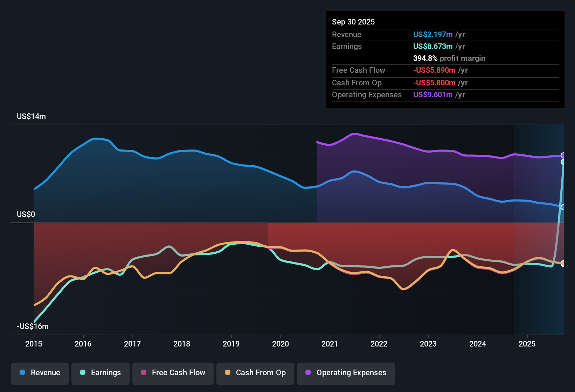Open details from the Sep 30 2025 tooltip header
Image resolution: width=575 pixels, height=392 pixels.
pos(354,22)
